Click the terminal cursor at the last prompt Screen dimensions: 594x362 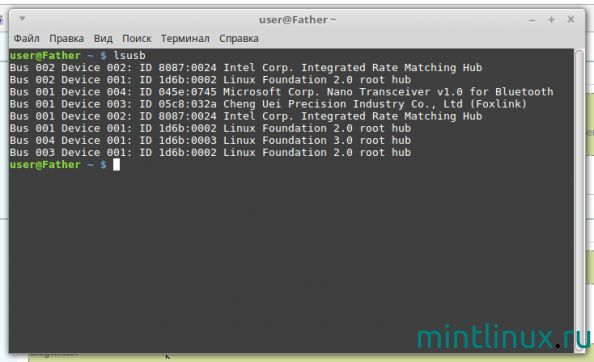(x=116, y=165)
